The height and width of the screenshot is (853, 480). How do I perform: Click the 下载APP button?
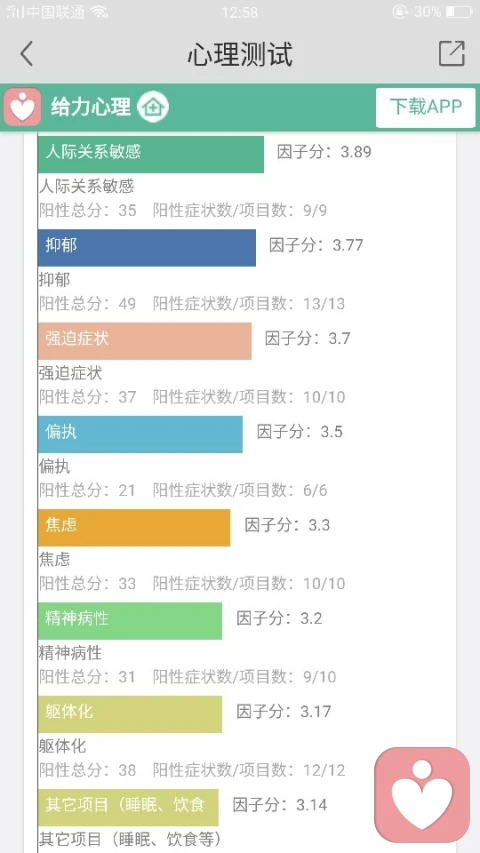tap(426, 107)
